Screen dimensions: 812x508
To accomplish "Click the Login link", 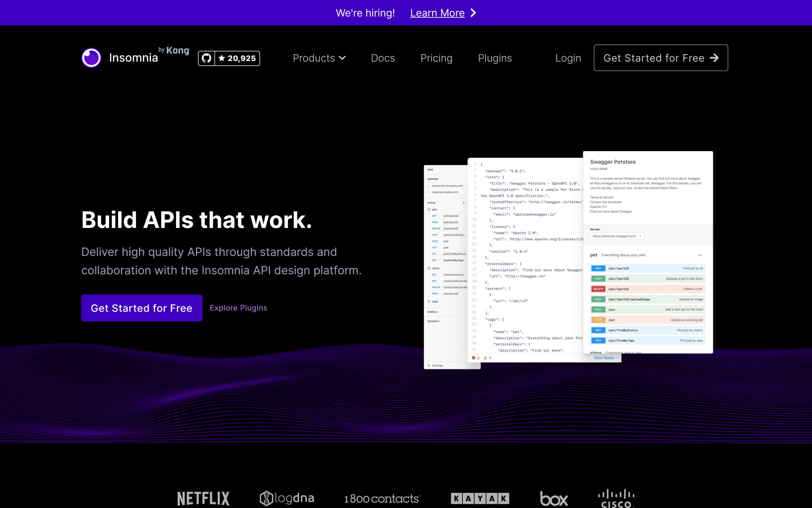I will 568,58.
